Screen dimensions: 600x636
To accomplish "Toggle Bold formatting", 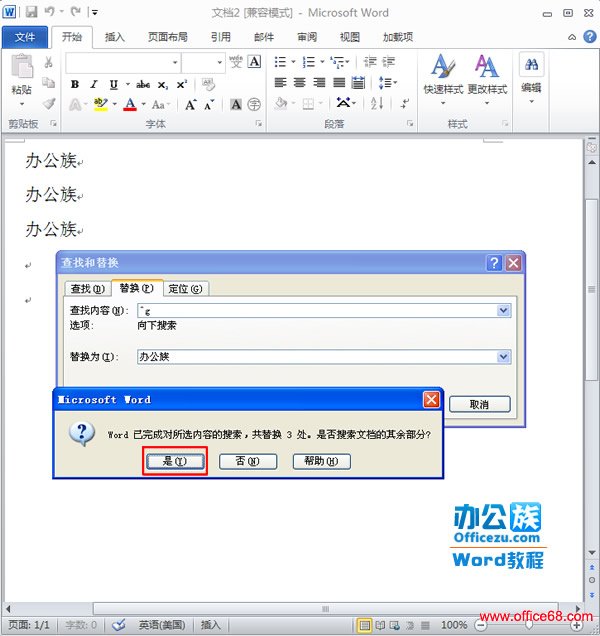I will (75, 84).
